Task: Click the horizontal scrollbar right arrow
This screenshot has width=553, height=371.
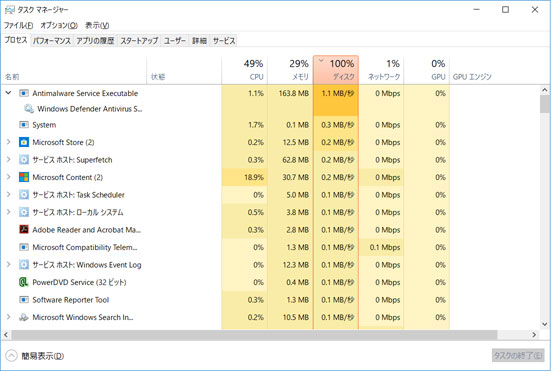Action: (534, 334)
